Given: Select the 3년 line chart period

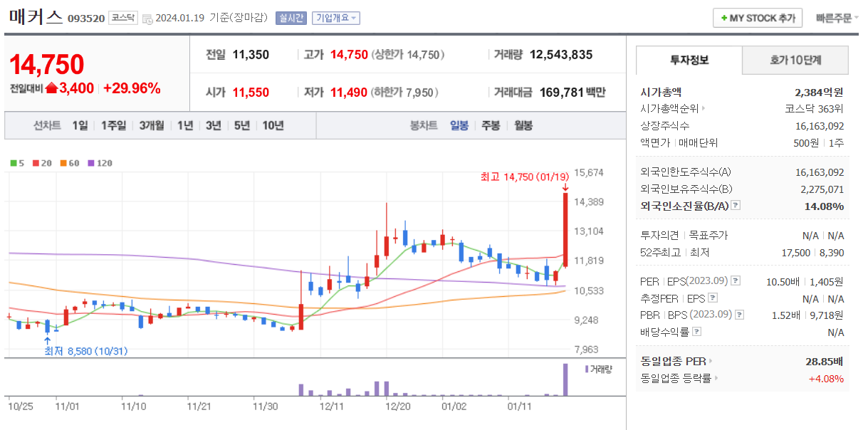Looking at the screenshot, I should coord(213,126).
